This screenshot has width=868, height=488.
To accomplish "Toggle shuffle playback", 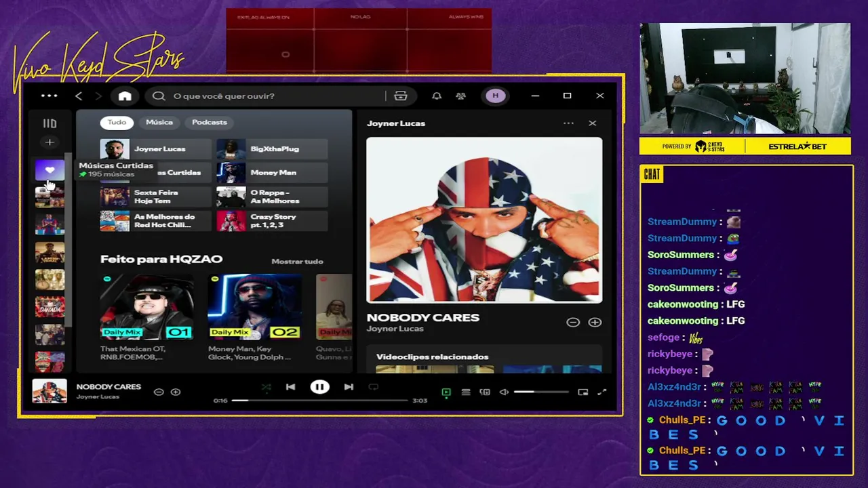I will [267, 388].
